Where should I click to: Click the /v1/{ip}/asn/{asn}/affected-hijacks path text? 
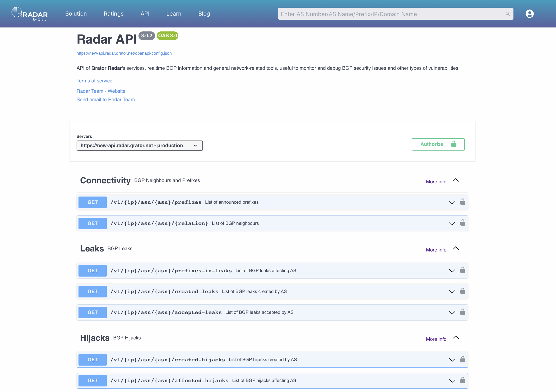169,381
